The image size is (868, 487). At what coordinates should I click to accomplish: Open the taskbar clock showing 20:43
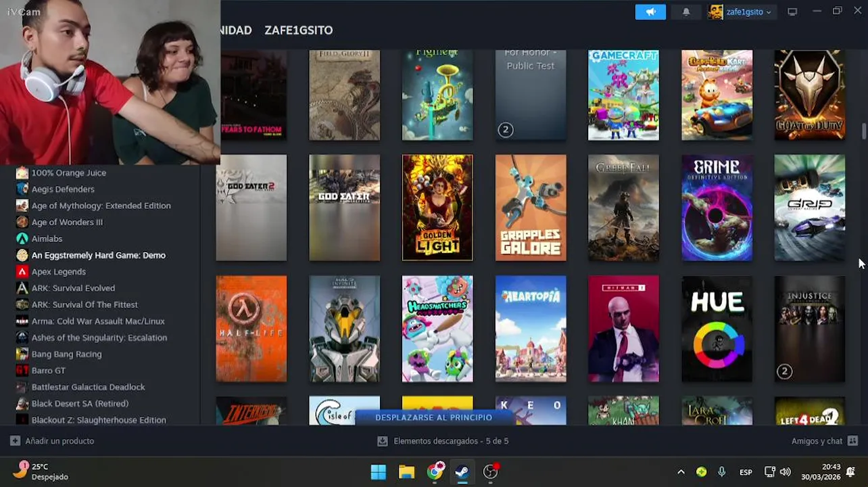(x=821, y=472)
